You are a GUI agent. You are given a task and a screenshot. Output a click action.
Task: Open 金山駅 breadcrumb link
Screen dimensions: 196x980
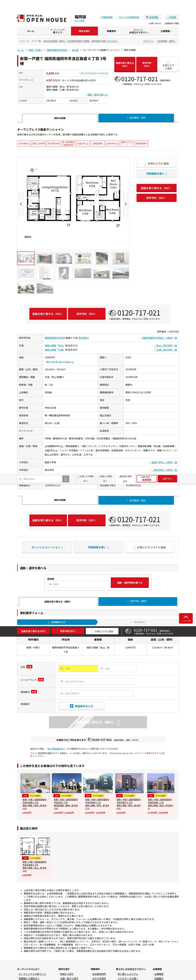pos(75,50)
